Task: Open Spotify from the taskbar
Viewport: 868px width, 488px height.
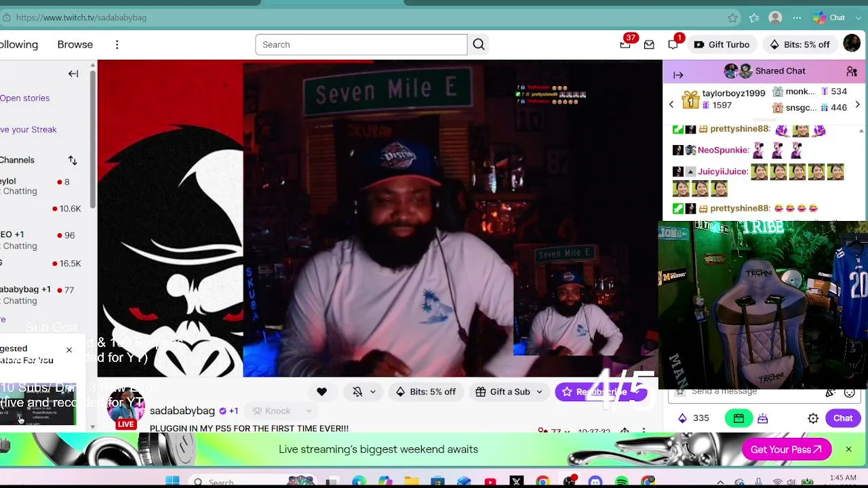Action: [x=622, y=482]
